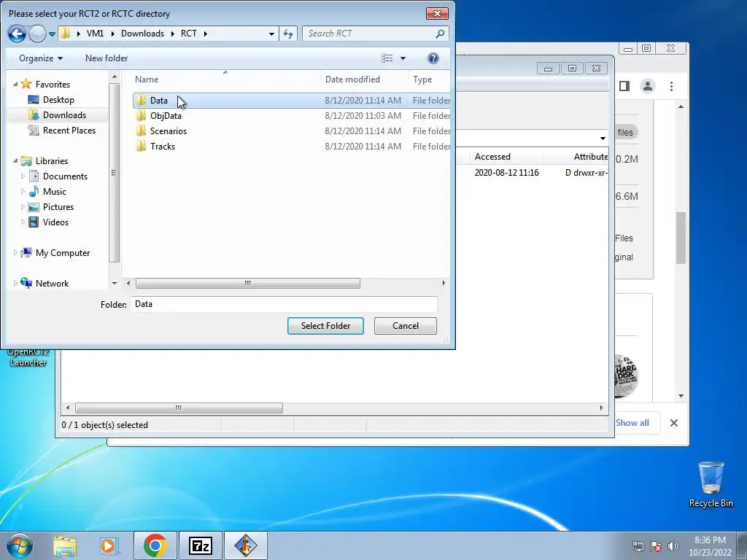
Task: Open the Organize menu
Action: point(41,58)
